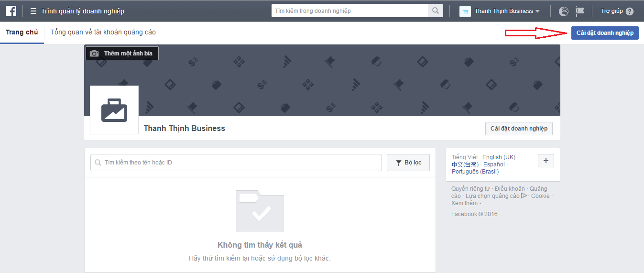Screen dimensions: 644x273
Task: Focus the Tìm kiếm trong doanh nghiệp search field
Action: [x=349, y=11]
